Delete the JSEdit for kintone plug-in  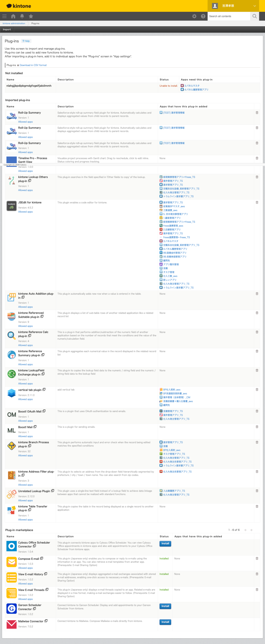[x=257, y=203]
